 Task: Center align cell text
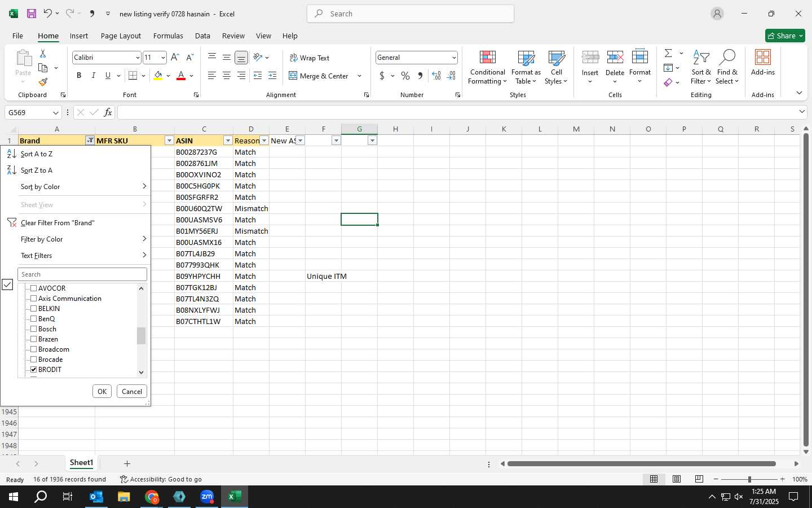pyautogui.click(x=226, y=76)
